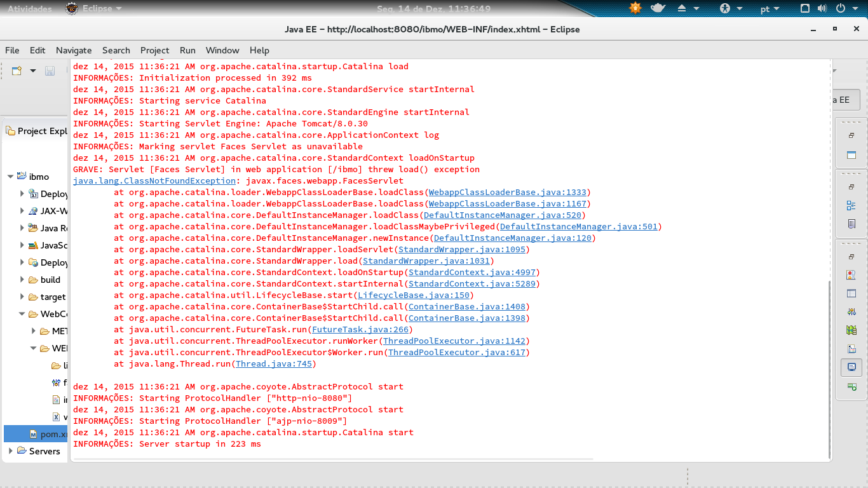Click the editor area window icon
This screenshot has height=488, width=868.
click(851, 154)
